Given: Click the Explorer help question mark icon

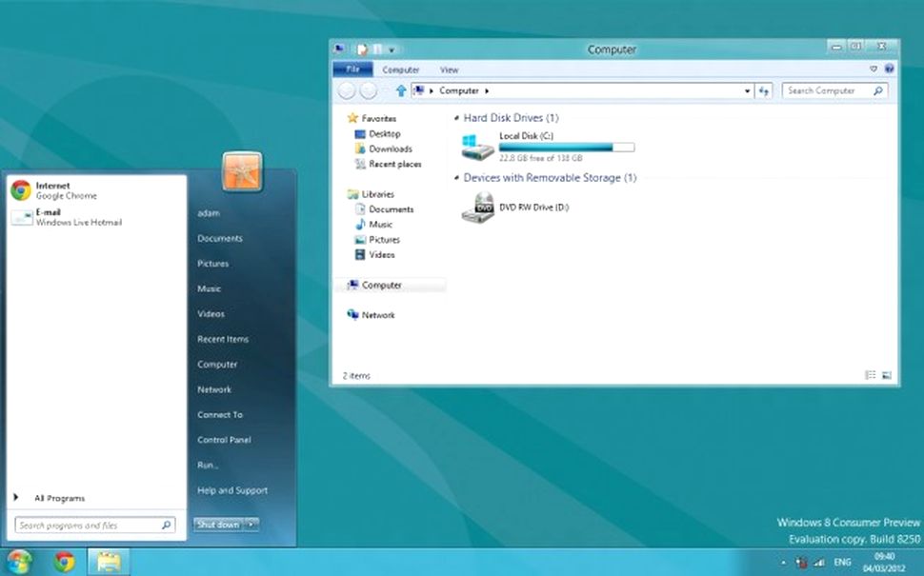Looking at the screenshot, I should (889, 70).
